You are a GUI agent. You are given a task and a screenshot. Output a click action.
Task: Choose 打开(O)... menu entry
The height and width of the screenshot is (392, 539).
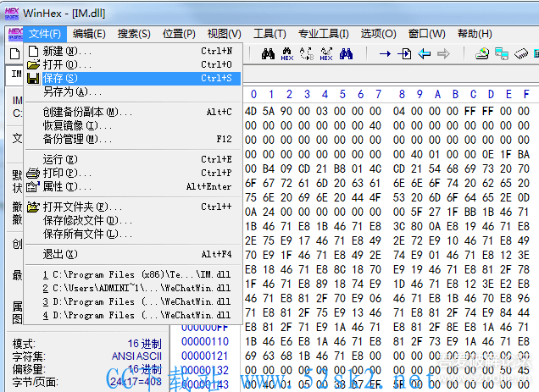pos(133,64)
